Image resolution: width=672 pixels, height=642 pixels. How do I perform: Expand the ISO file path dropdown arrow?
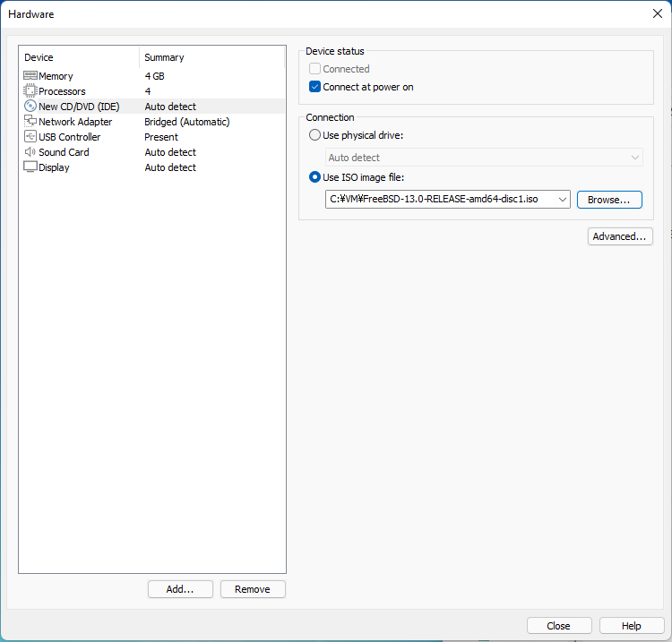(x=563, y=199)
